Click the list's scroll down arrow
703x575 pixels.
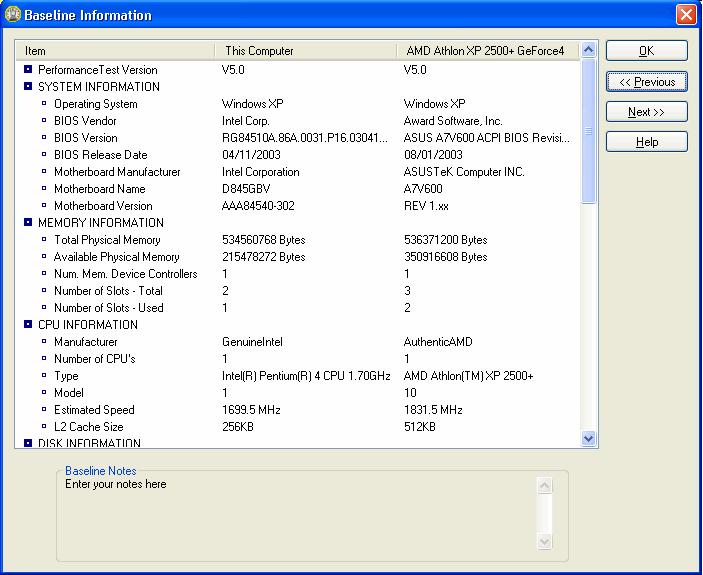pyautogui.click(x=588, y=438)
